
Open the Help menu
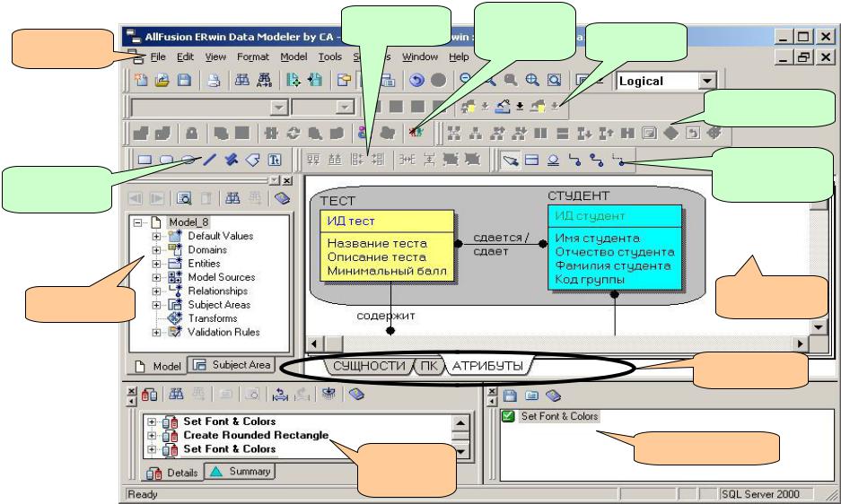pos(459,56)
